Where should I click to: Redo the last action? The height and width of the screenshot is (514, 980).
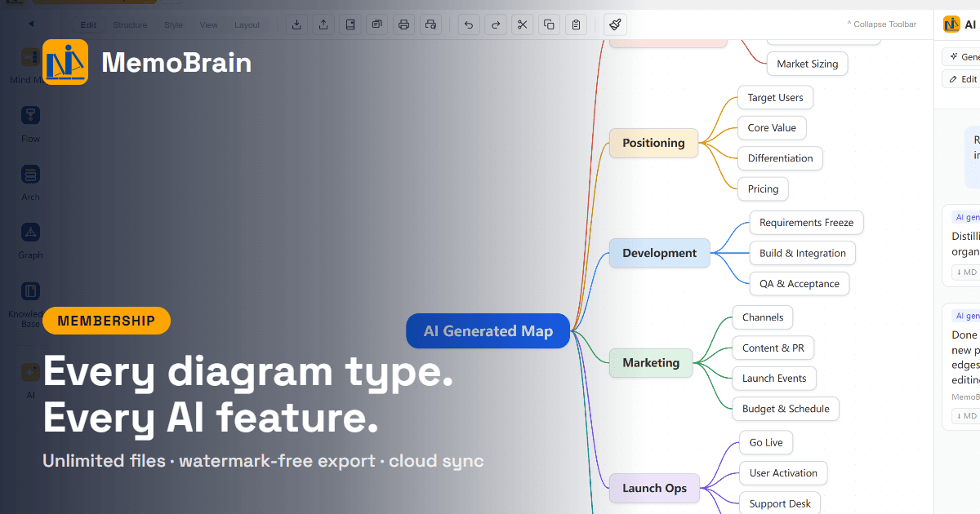[x=496, y=24]
